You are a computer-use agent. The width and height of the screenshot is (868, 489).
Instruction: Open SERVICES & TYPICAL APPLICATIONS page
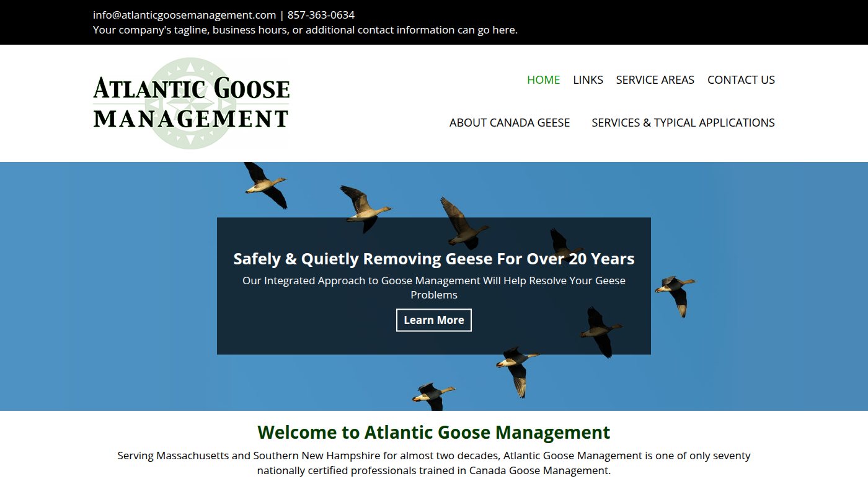click(683, 122)
